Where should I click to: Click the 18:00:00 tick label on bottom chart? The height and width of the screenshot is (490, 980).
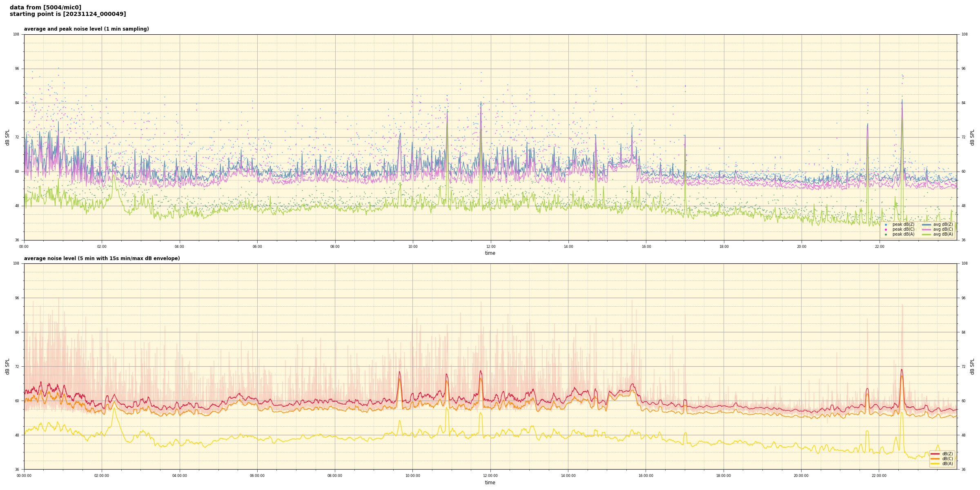[724, 476]
